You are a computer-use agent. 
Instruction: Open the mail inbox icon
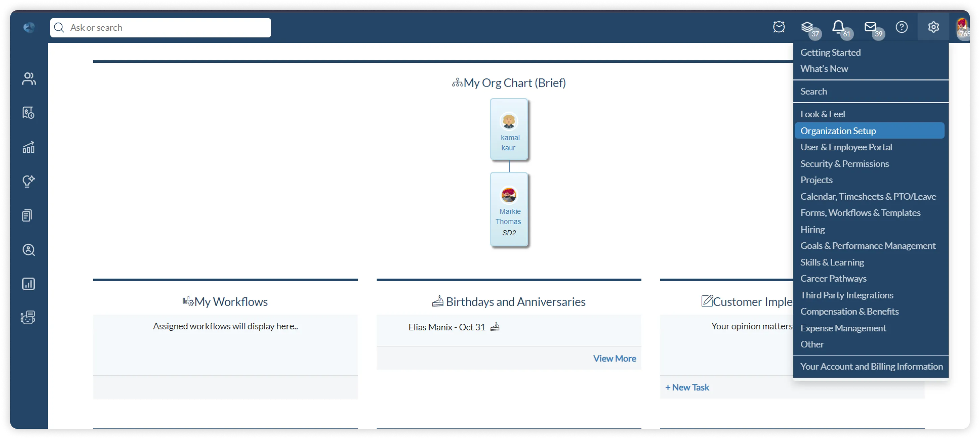point(870,27)
